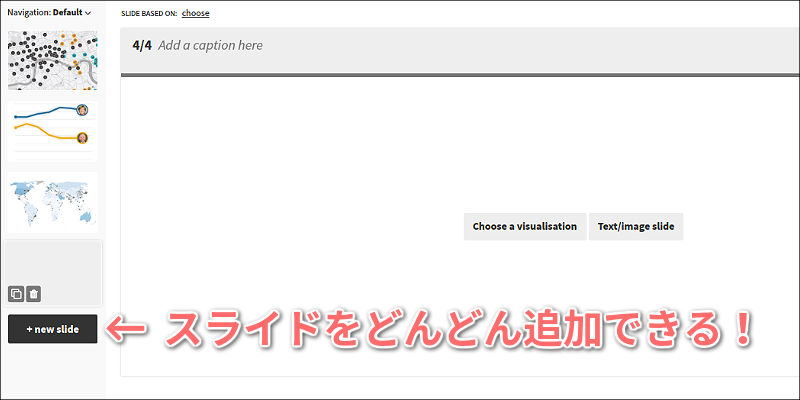Click the 'choose' slide based on link
The width and height of the screenshot is (800, 400).
point(195,13)
